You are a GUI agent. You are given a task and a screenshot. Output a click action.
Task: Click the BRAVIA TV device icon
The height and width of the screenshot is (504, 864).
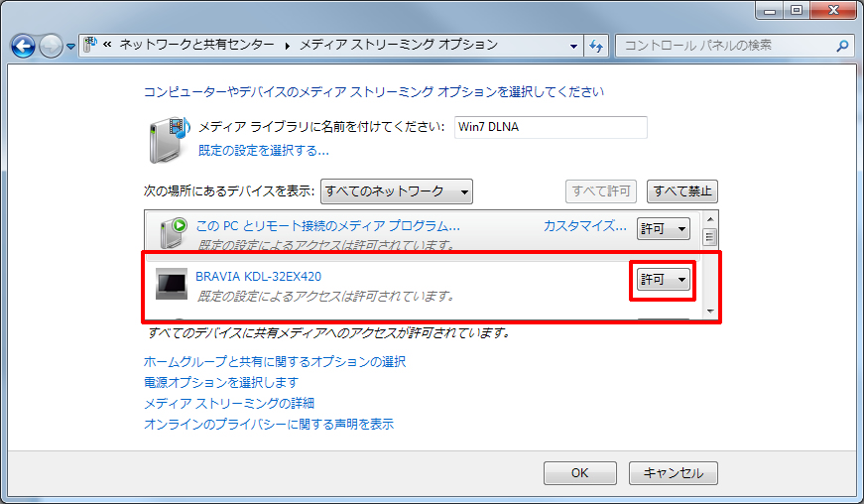point(172,284)
